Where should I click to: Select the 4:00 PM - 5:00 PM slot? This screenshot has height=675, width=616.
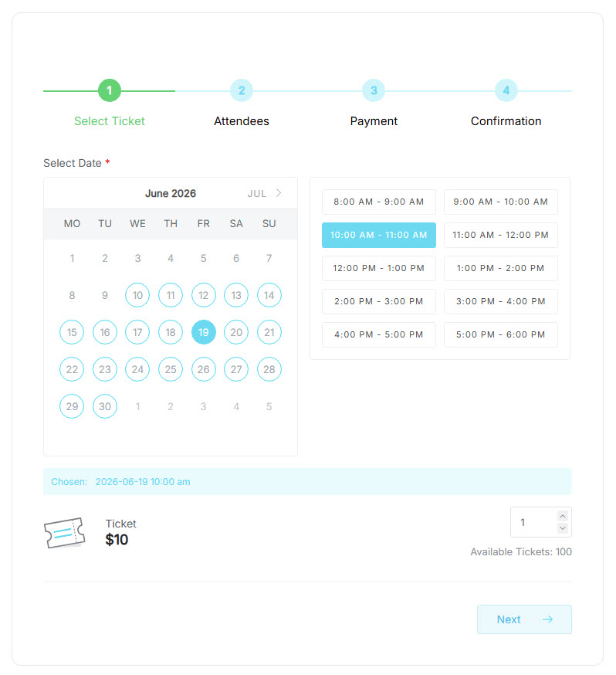[378, 334]
